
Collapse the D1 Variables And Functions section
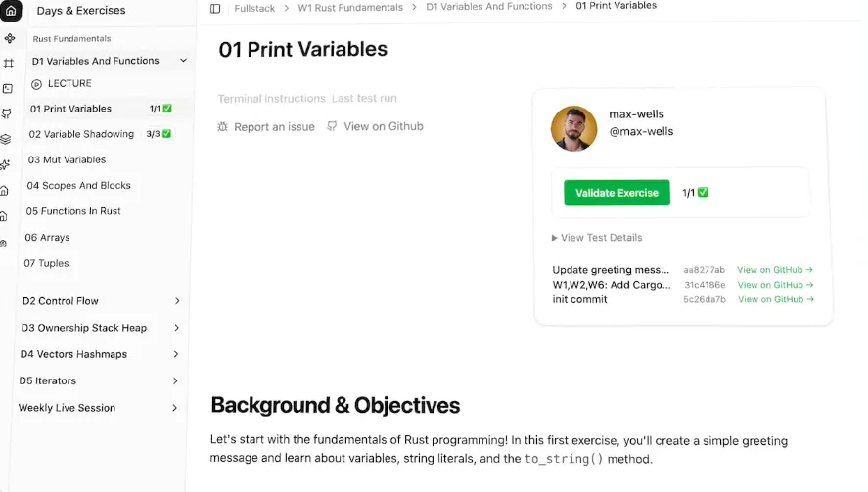[183, 61]
